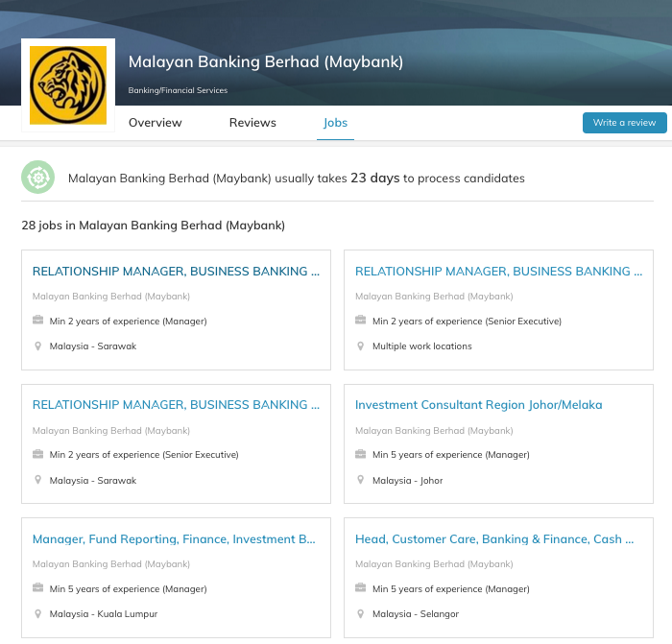Open the Overview tab
The image size is (672, 644).
pyautogui.click(x=156, y=123)
